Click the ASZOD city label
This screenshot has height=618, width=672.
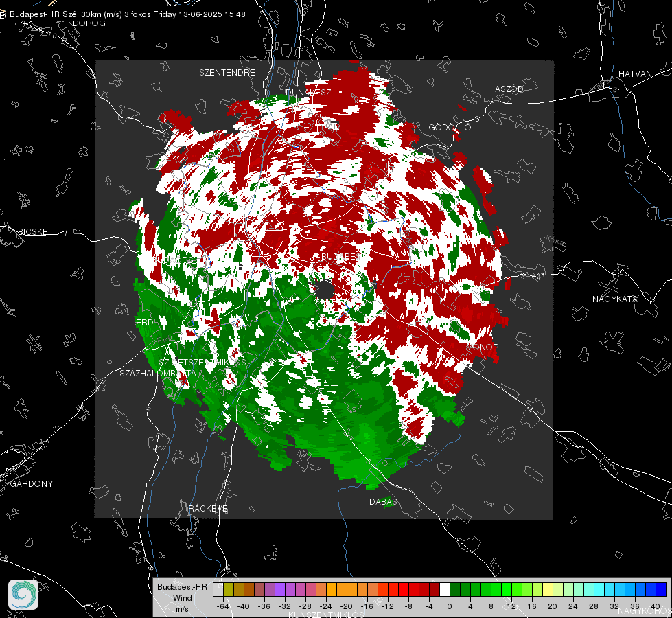point(509,89)
